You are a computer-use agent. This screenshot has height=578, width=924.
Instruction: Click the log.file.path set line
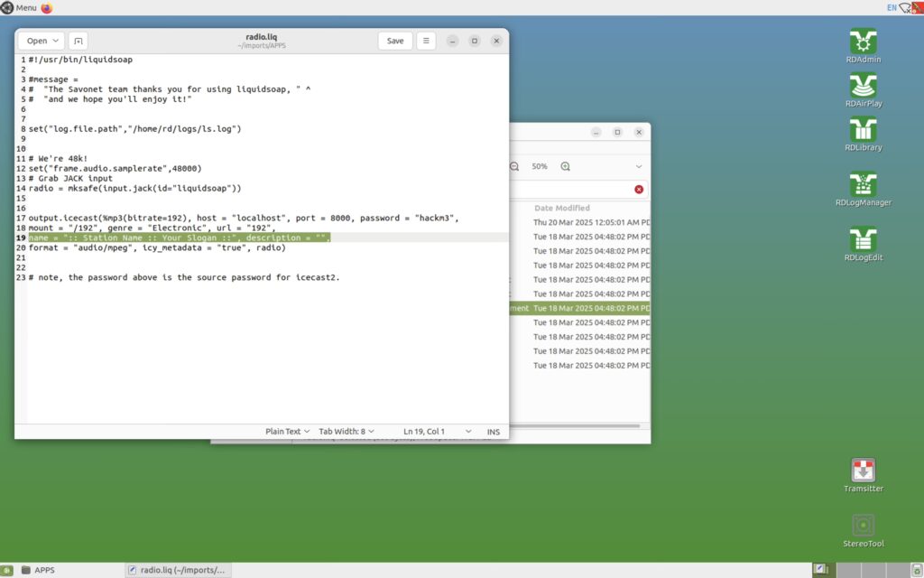(x=134, y=128)
